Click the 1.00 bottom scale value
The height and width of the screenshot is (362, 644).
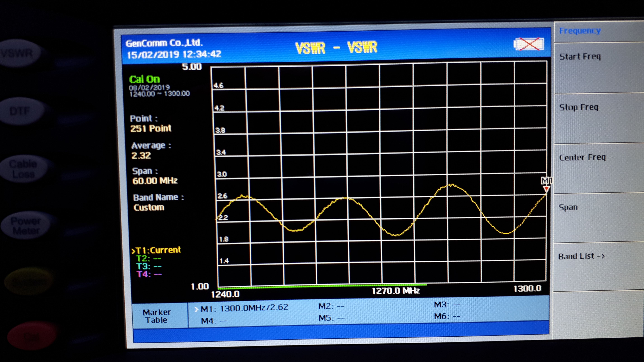200,286
